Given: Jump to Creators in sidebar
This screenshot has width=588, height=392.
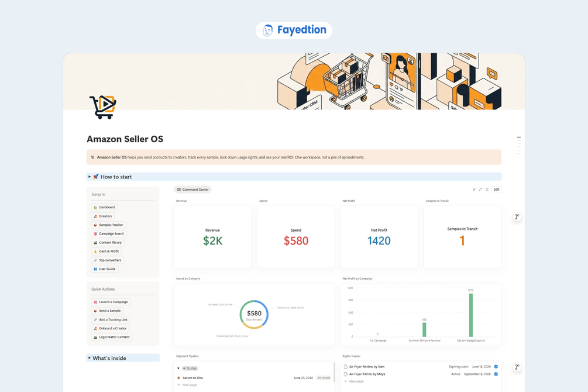Looking at the screenshot, I should [x=103, y=216].
